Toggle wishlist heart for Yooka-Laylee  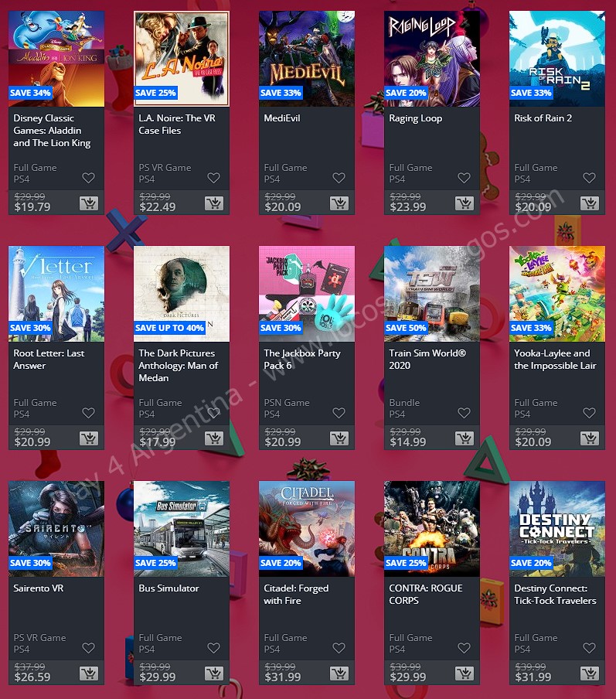coord(589,413)
